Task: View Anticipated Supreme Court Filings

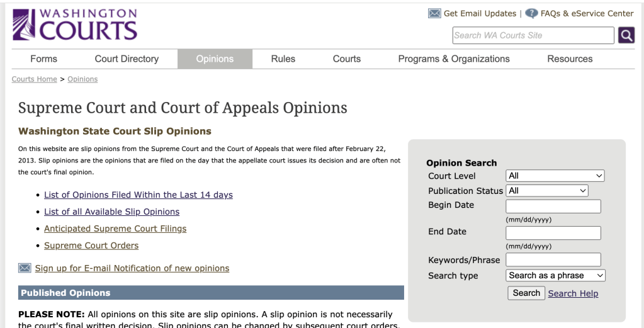Action: pyautogui.click(x=115, y=229)
